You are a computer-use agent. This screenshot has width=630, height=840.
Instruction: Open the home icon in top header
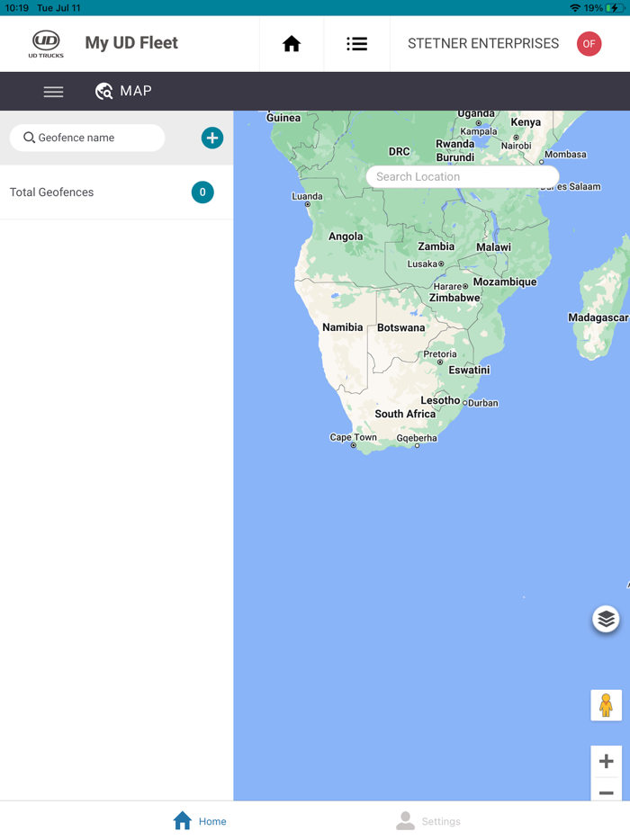292,43
